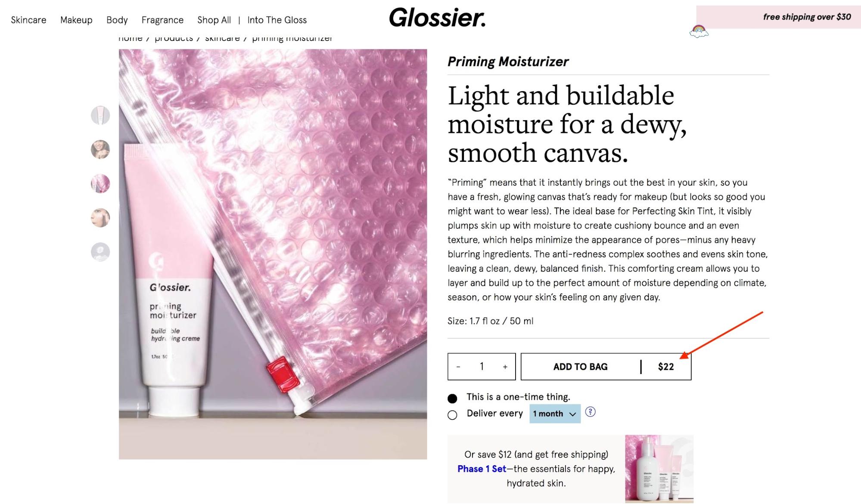This screenshot has width=861, height=504.
Task: Click the third circular user avatar icon
Action: (99, 183)
